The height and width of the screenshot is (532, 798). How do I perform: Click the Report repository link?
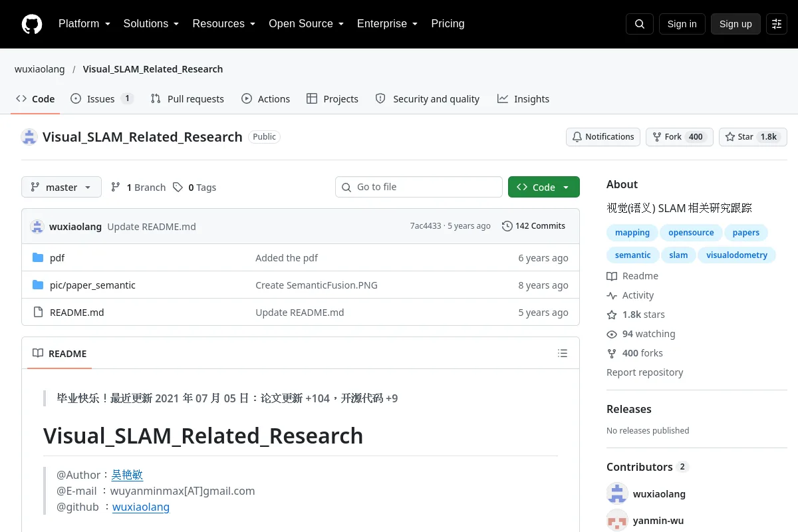644,372
